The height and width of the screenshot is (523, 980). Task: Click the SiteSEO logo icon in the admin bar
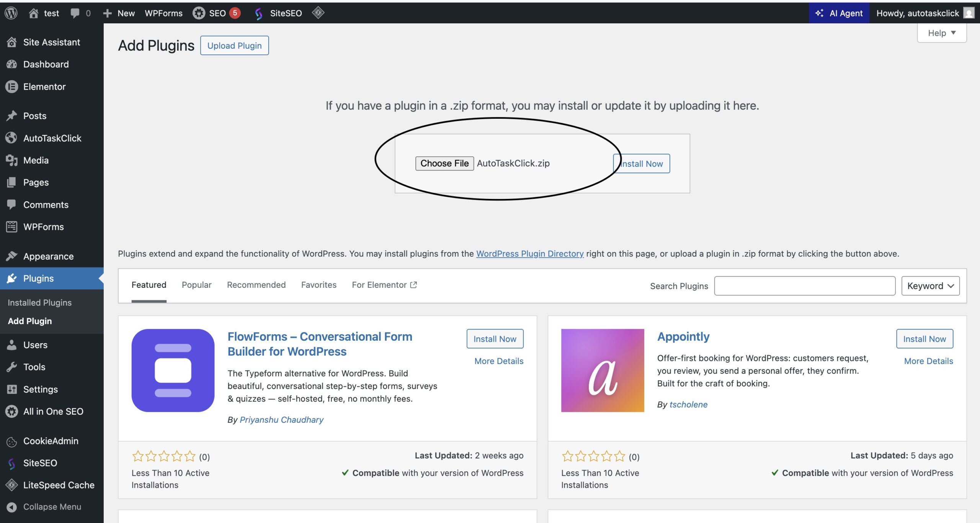(259, 13)
